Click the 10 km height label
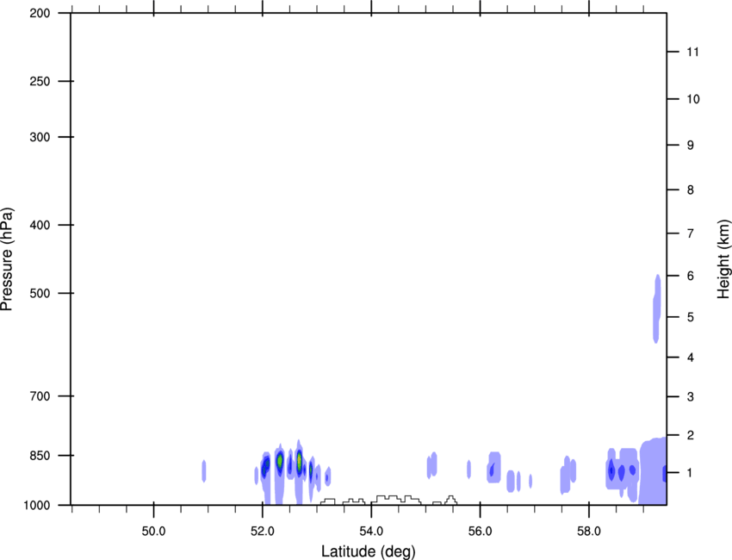The width and height of the screenshot is (732, 560). click(x=693, y=99)
